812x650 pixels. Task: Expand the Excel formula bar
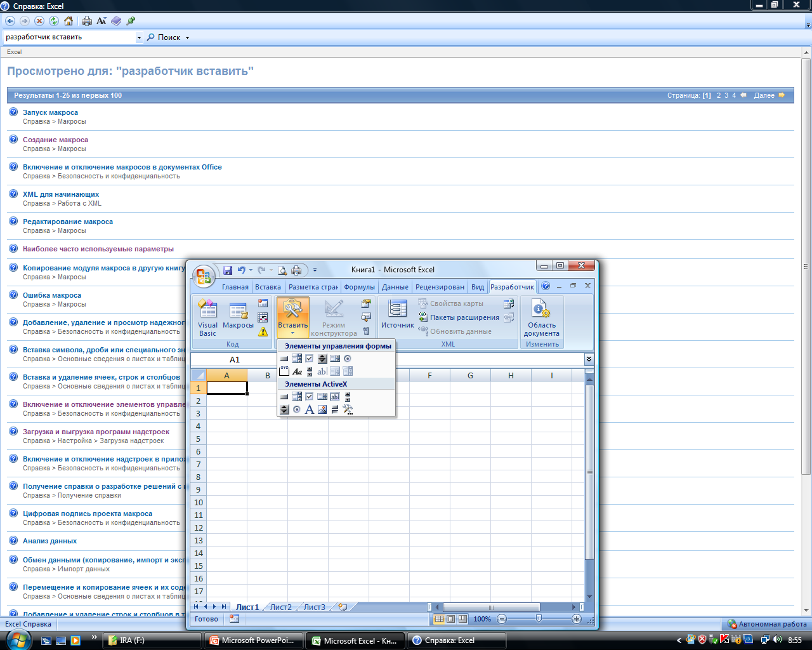[589, 359]
